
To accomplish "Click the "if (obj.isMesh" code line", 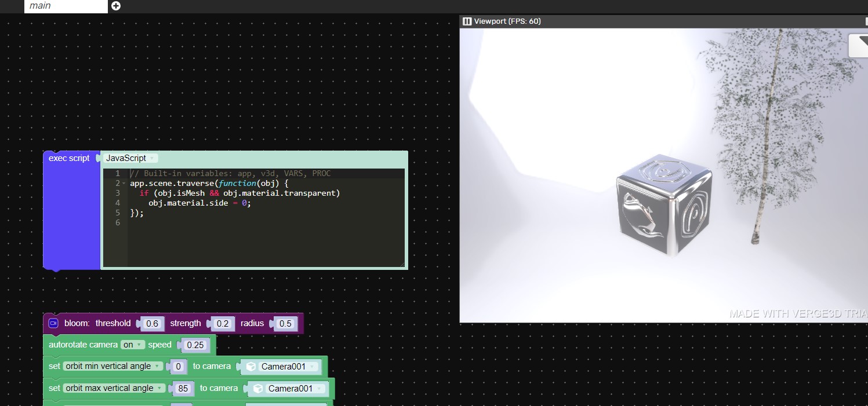I will (239, 193).
